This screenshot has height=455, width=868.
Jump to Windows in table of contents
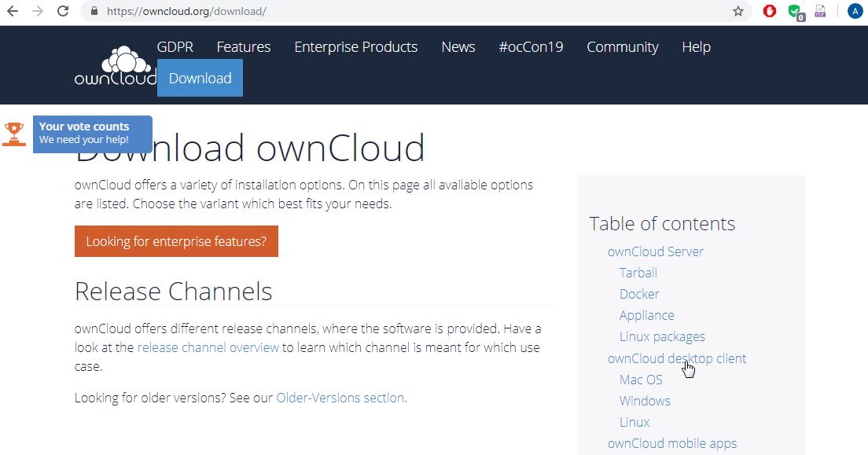(645, 401)
